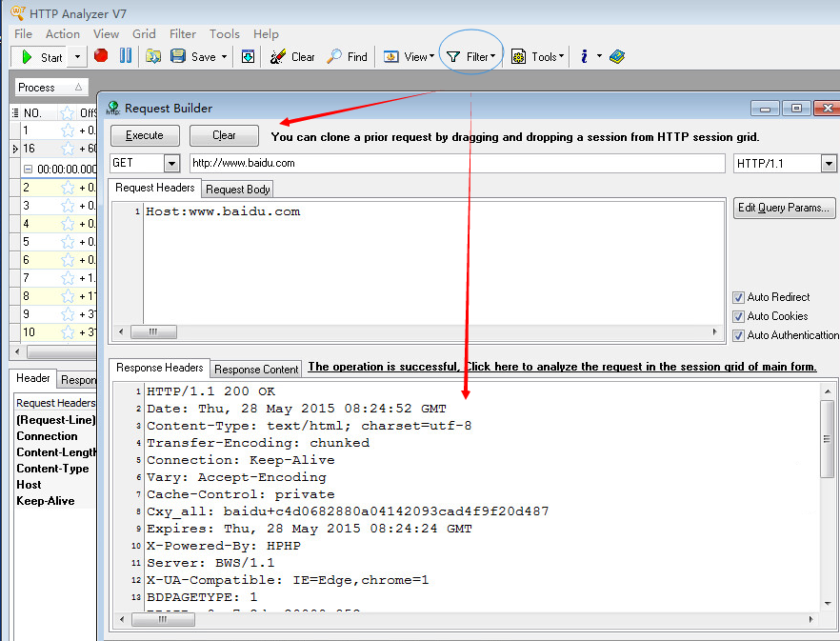840x641 pixels.
Task: Select the red Stop recording icon
Action: click(x=99, y=56)
